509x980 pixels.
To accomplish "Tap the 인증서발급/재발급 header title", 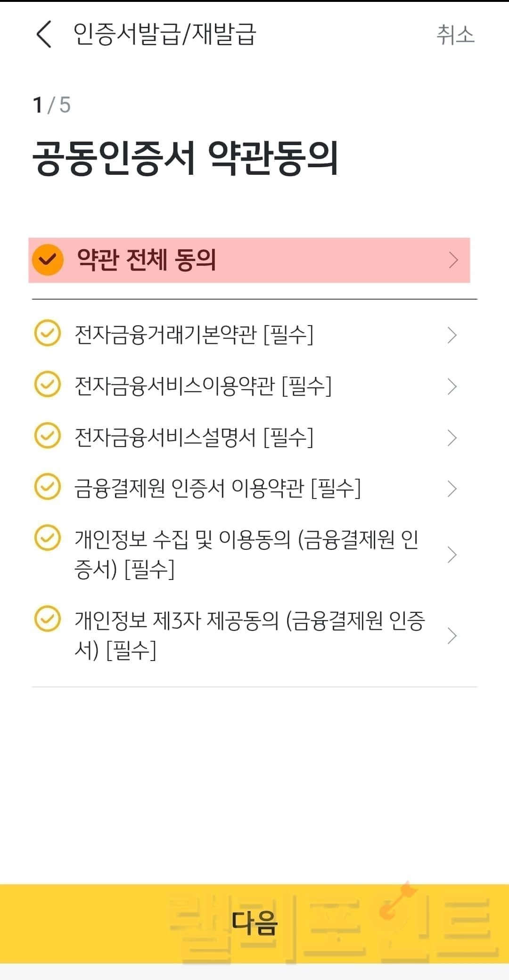I will [164, 35].
